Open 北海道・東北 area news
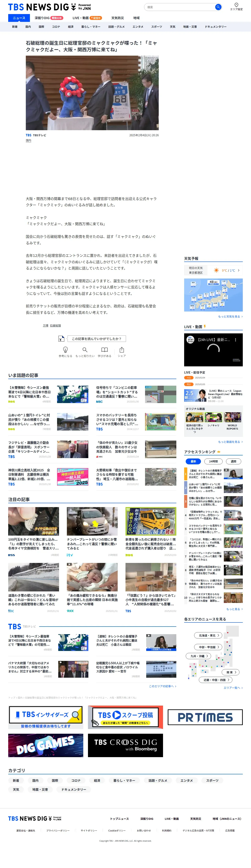Screen dimensions: 251x868 pos(208,636)
